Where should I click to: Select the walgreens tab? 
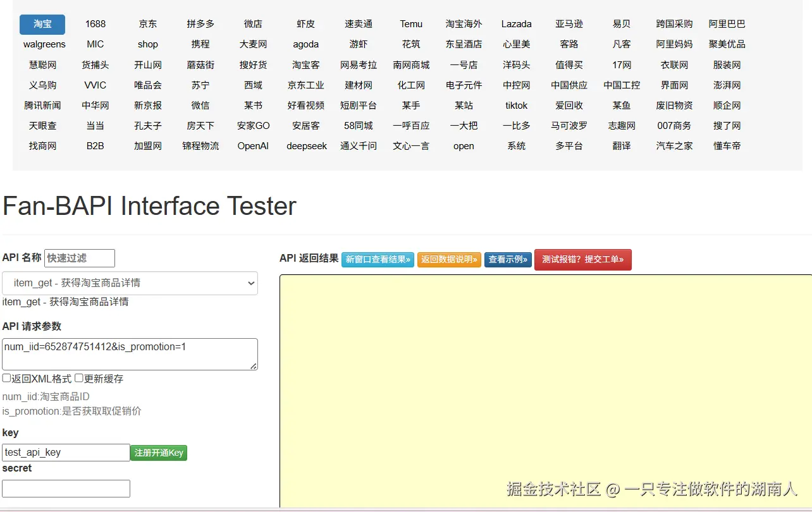click(44, 44)
